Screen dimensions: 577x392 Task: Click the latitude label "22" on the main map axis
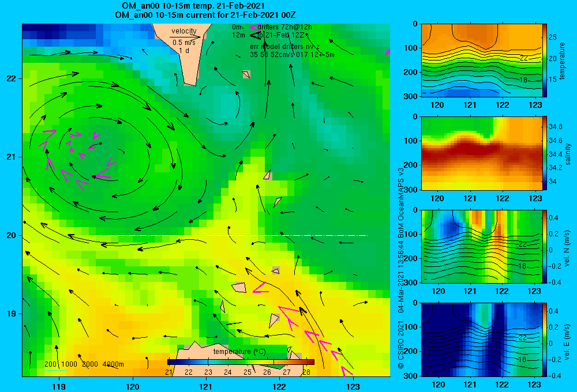click(12, 79)
